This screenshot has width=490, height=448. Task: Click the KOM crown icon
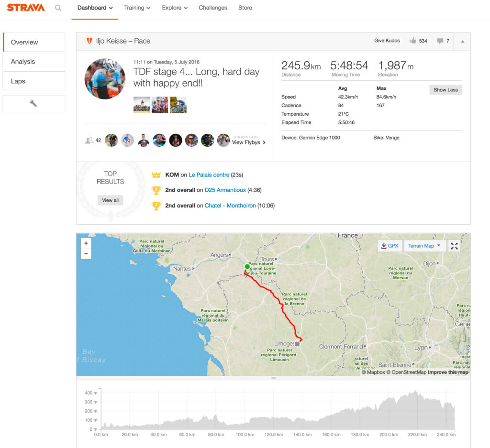[156, 175]
